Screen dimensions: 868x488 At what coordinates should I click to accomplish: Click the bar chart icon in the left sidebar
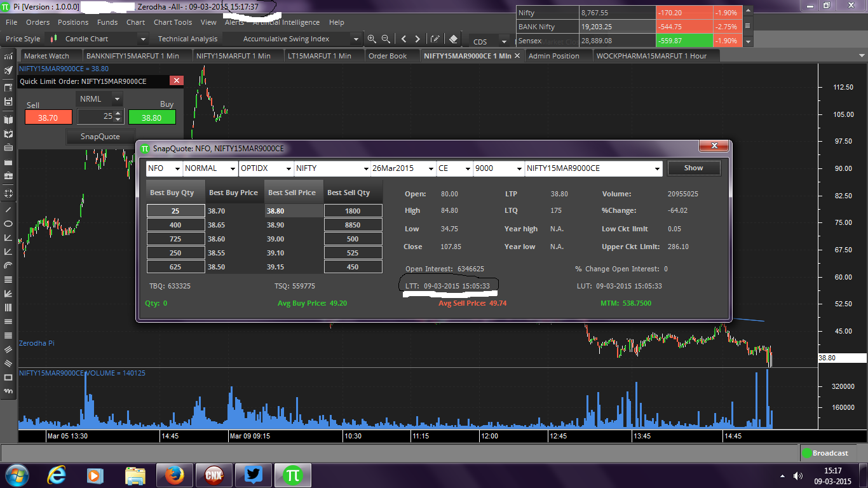[x=8, y=56]
